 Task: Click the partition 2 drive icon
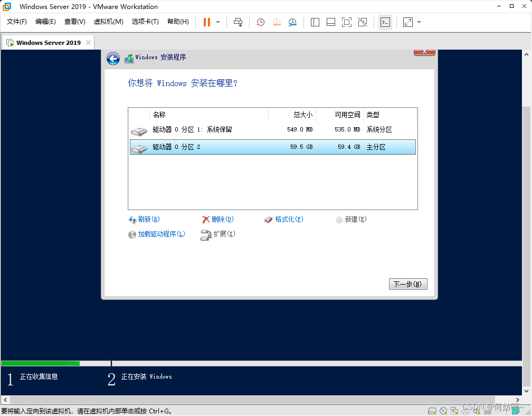pyautogui.click(x=139, y=148)
